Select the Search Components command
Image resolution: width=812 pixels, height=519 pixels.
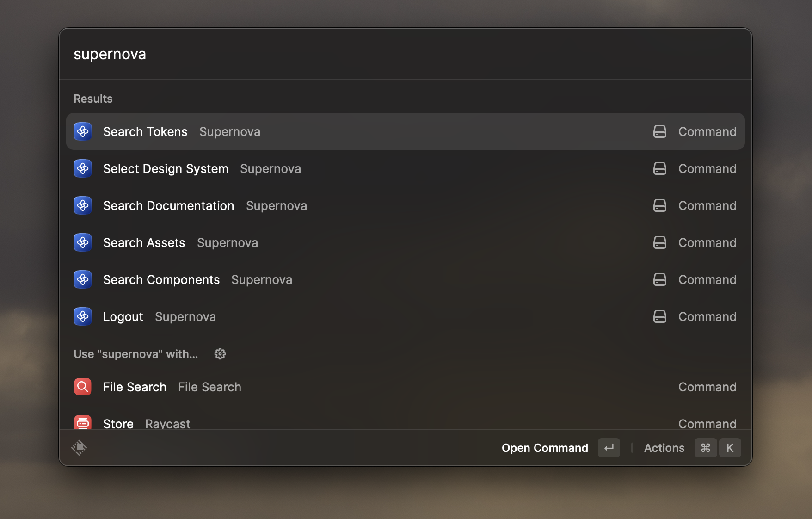tap(406, 279)
